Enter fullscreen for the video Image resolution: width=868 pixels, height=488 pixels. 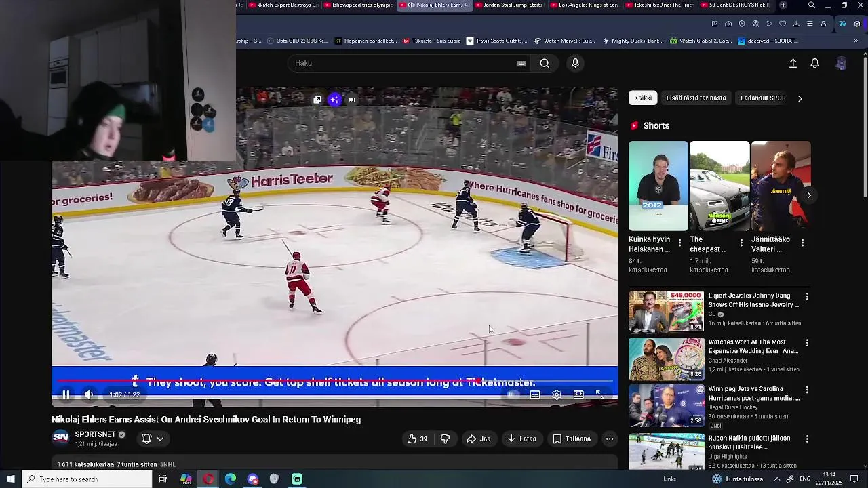(599, 394)
